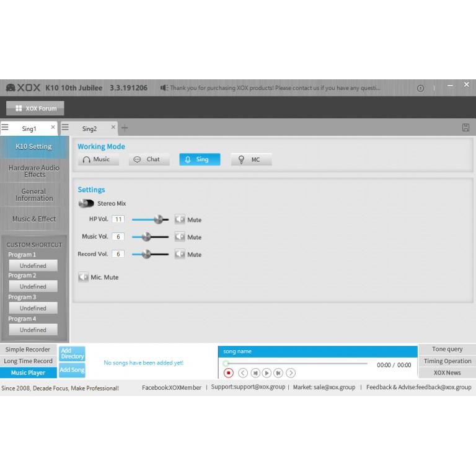The width and height of the screenshot is (476, 476).
Task: Open the Music Player tab
Action: pyautogui.click(x=28, y=372)
